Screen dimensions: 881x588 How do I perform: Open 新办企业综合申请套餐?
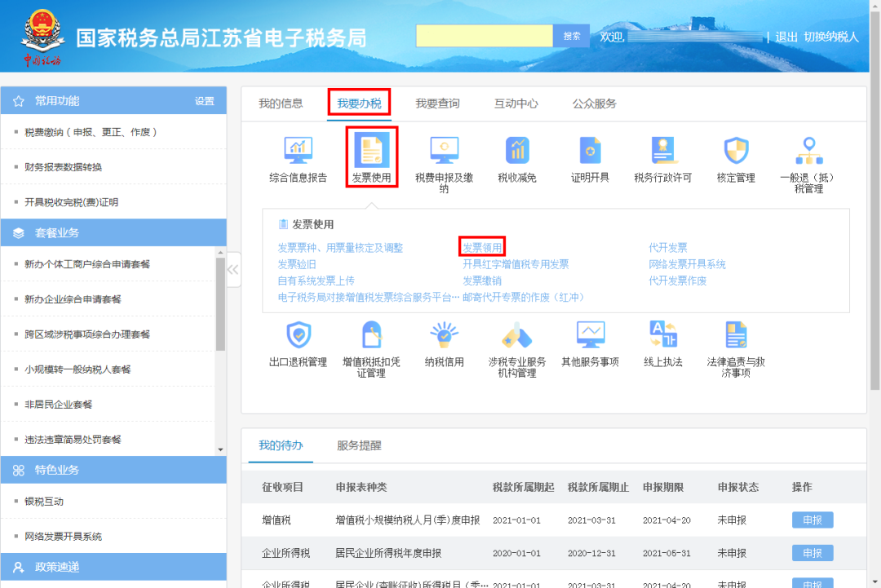tap(73, 299)
